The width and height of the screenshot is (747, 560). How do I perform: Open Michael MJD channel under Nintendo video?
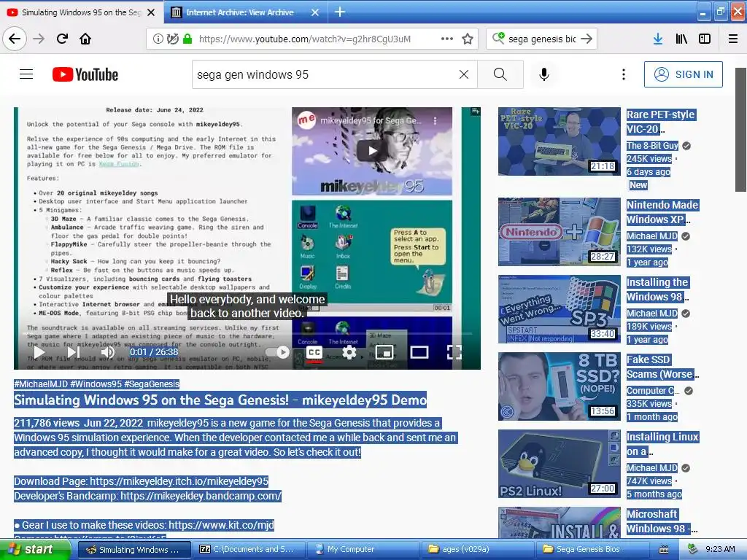[651, 236]
